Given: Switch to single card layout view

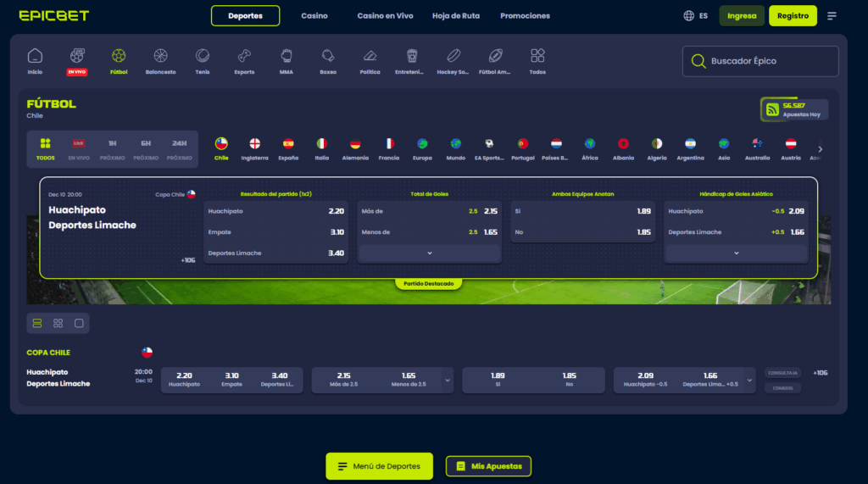Looking at the screenshot, I should tap(79, 324).
